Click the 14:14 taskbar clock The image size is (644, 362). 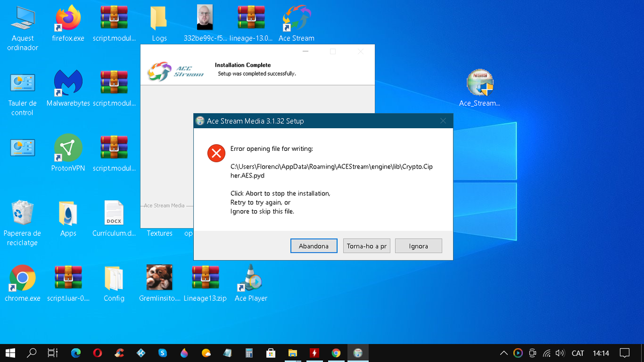(x=601, y=353)
